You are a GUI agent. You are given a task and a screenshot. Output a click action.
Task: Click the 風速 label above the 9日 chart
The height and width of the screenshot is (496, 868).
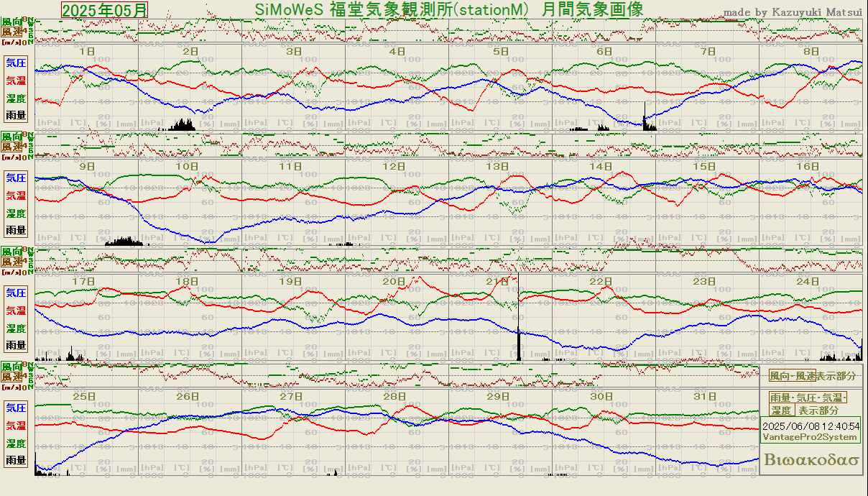pyautogui.click(x=11, y=147)
